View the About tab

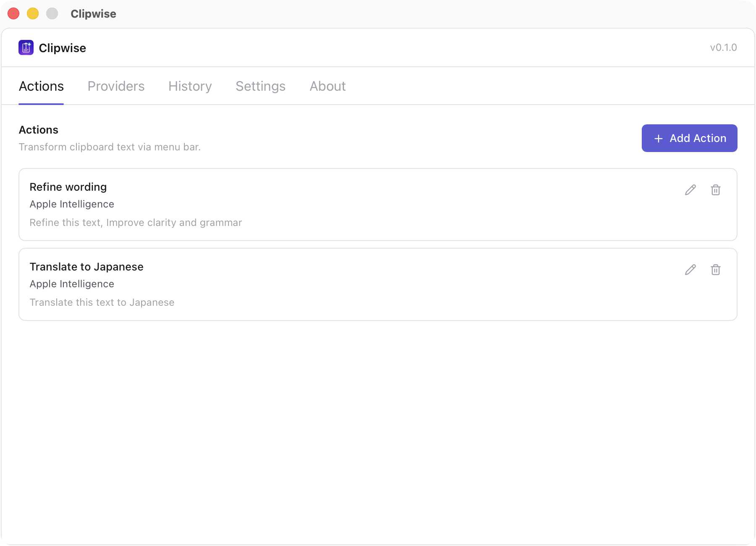328,86
